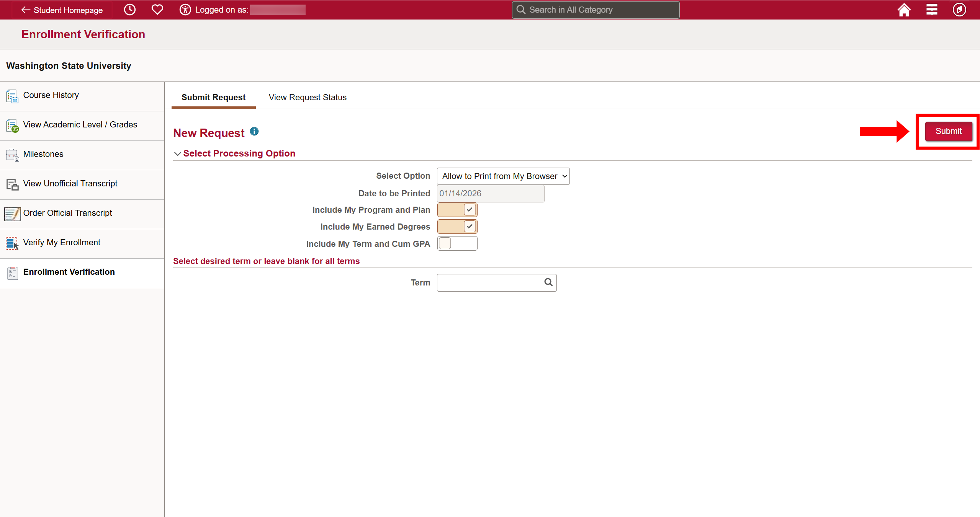This screenshot has width=980, height=517.
Task: Switch to View Request Status tab
Action: click(308, 98)
